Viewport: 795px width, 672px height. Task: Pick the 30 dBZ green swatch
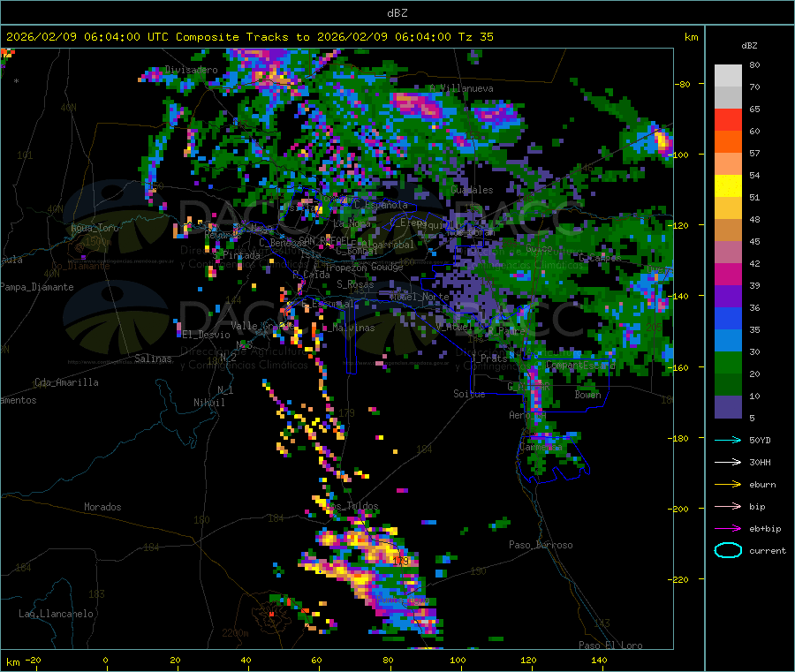tap(728, 362)
